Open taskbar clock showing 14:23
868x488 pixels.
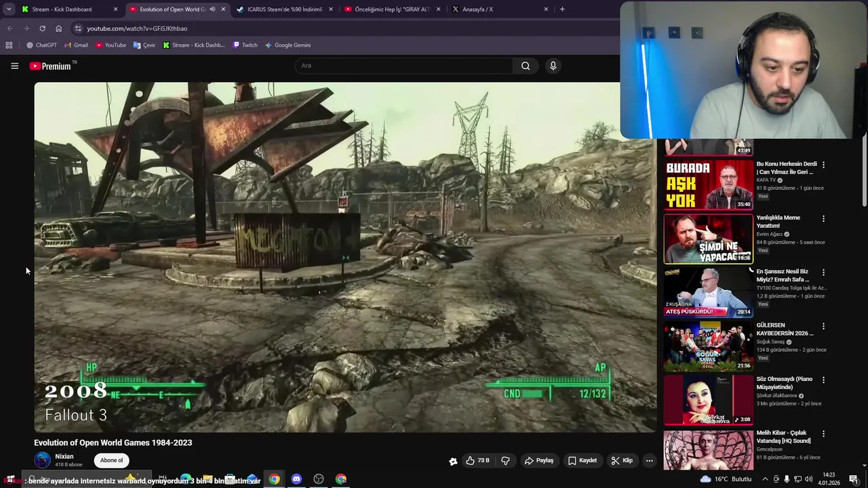(828, 479)
